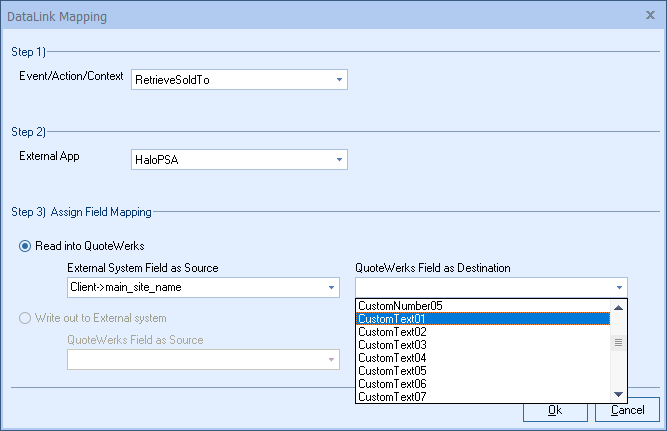Viewport: 667px width, 431px height.
Task: Click the list scrollbar down arrow
Action: coord(619,395)
